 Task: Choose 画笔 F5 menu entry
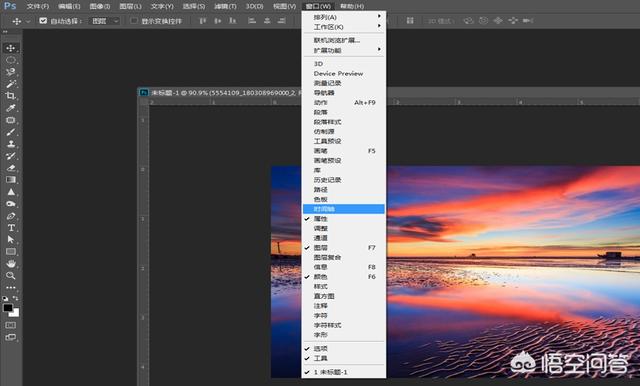[x=344, y=151]
